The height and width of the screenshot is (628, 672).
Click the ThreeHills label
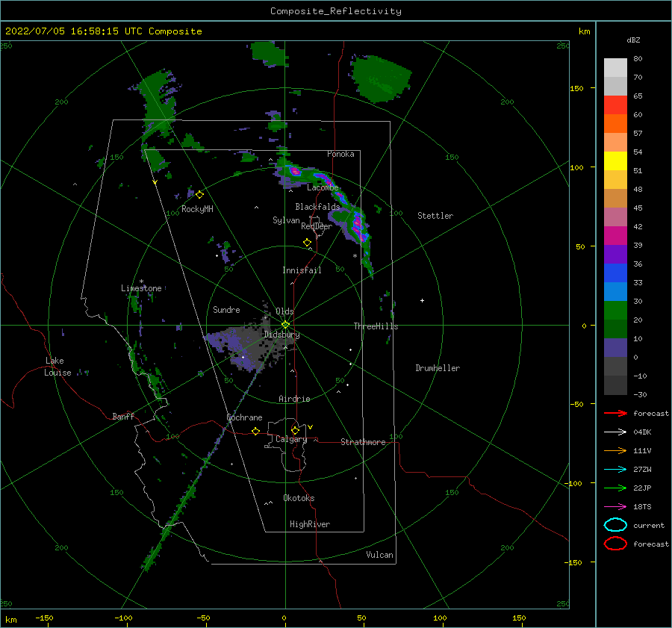click(376, 326)
